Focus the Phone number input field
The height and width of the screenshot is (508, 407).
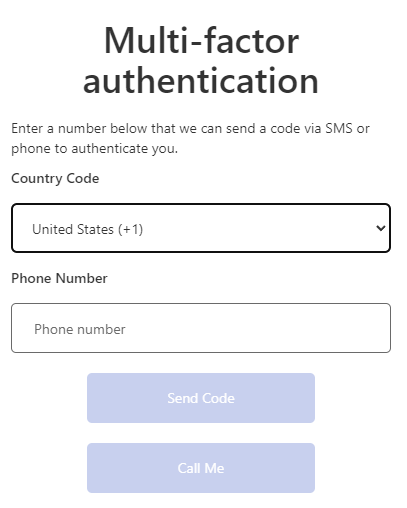click(x=201, y=328)
